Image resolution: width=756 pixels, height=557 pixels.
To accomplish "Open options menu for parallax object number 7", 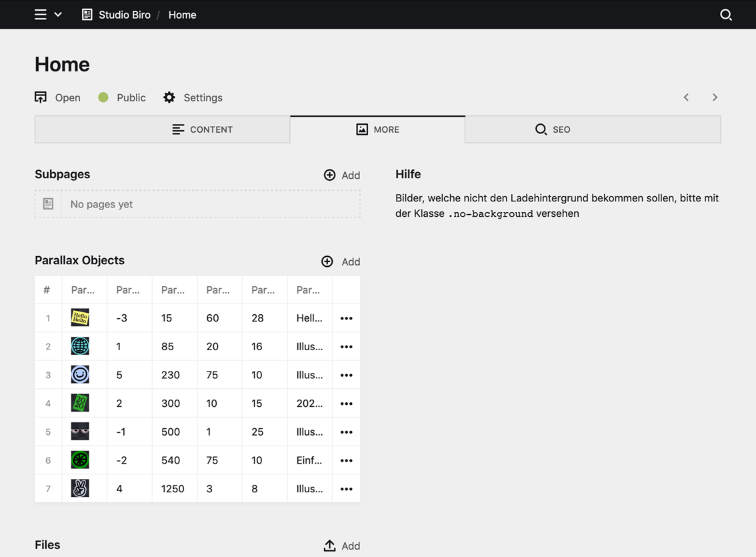I will pos(346,488).
